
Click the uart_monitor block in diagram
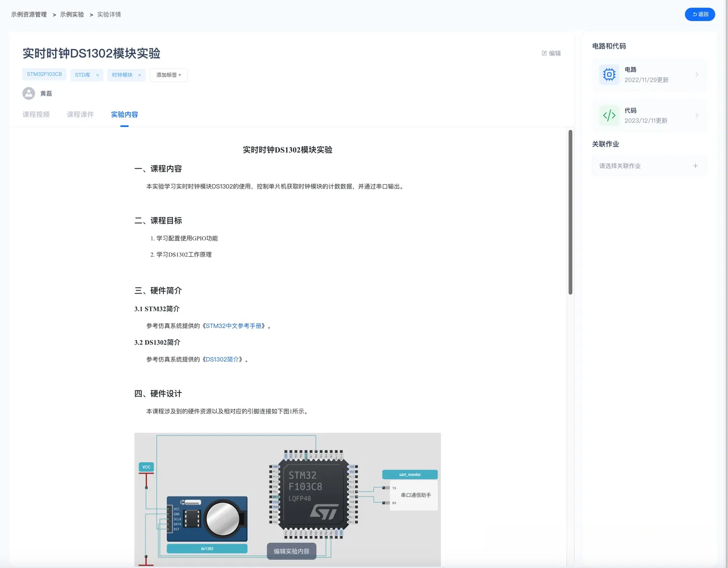point(410,474)
